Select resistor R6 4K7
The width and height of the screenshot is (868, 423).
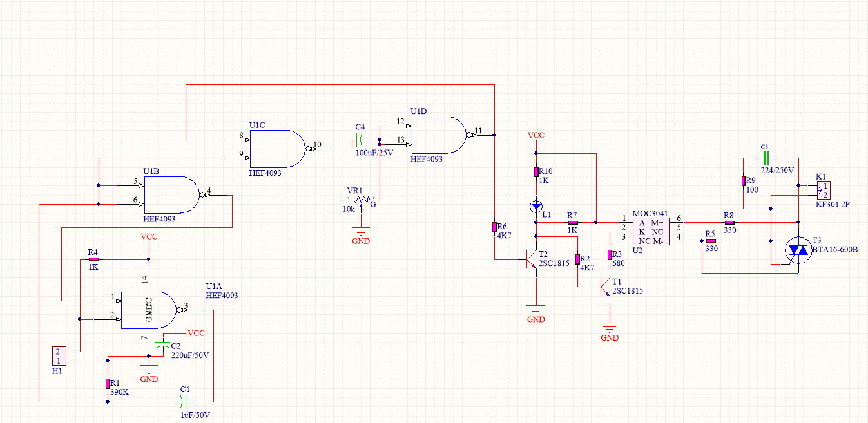click(x=494, y=227)
